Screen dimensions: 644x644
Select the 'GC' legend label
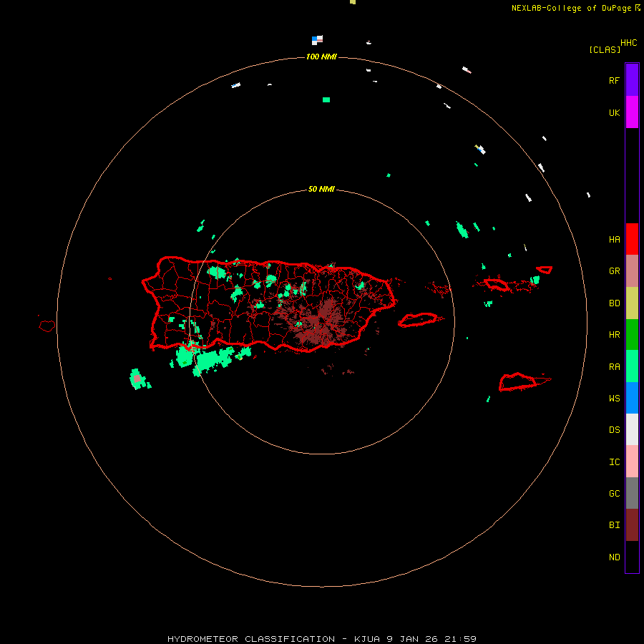pyautogui.click(x=614, y=493)
